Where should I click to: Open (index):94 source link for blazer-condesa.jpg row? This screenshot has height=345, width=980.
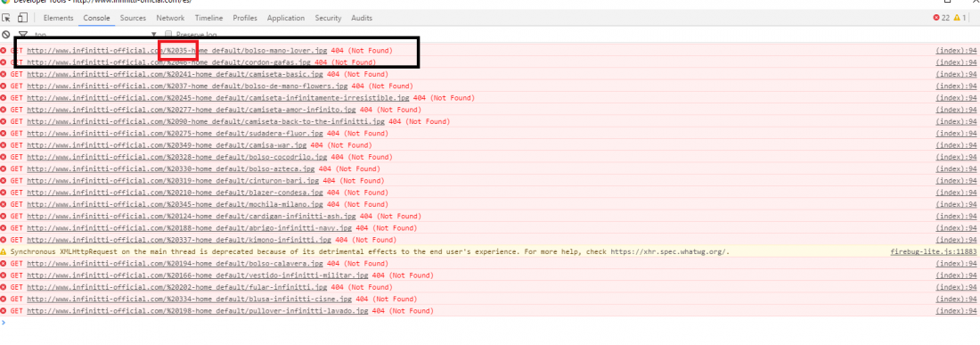click(956, 193)
